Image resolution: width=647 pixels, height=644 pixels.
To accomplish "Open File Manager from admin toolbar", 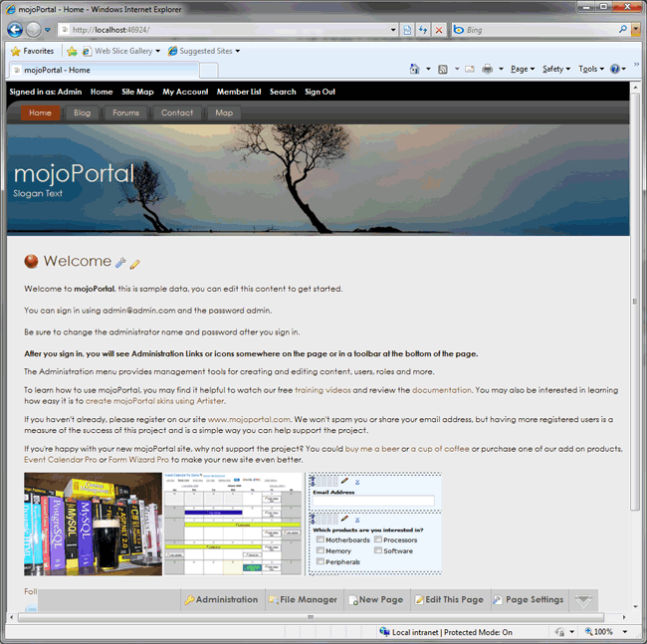I will click(304, 600).
